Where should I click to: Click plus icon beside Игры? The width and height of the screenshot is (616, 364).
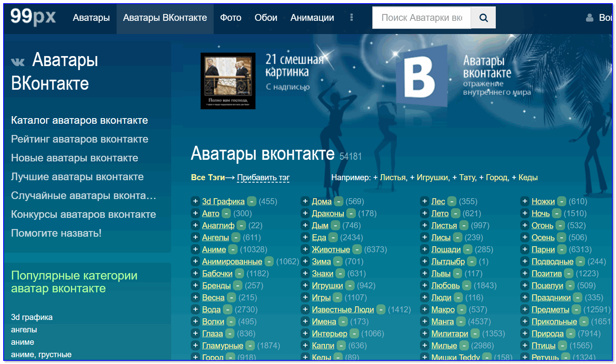pyautogui.click(x=305, y=297)
